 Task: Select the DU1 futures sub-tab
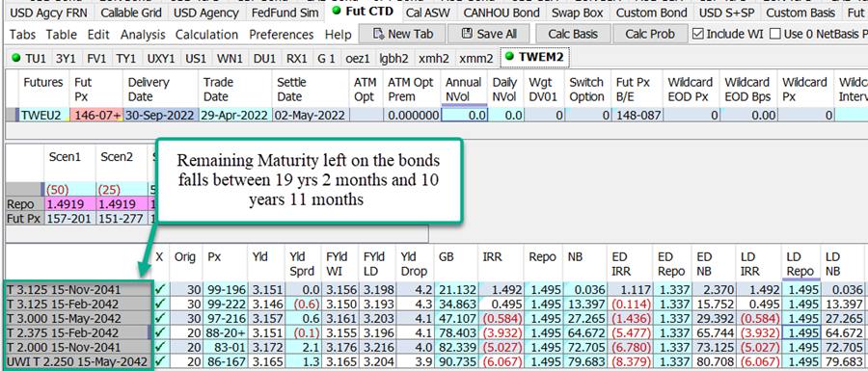(263, 58)
